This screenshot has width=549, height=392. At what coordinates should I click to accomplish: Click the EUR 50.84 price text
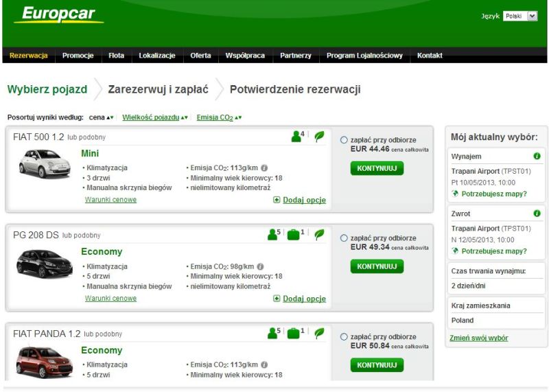click(370, 346)
